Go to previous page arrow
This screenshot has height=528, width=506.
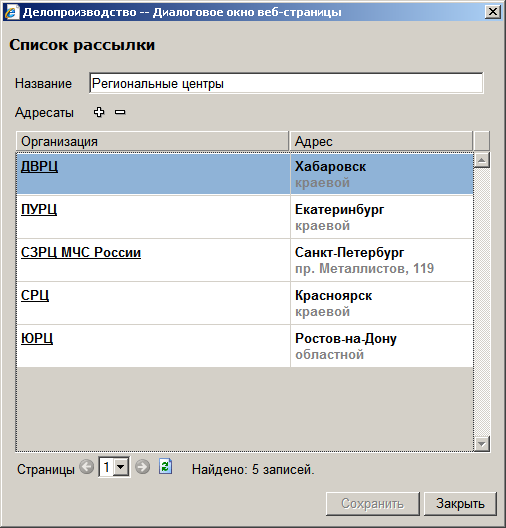(87, 467)
